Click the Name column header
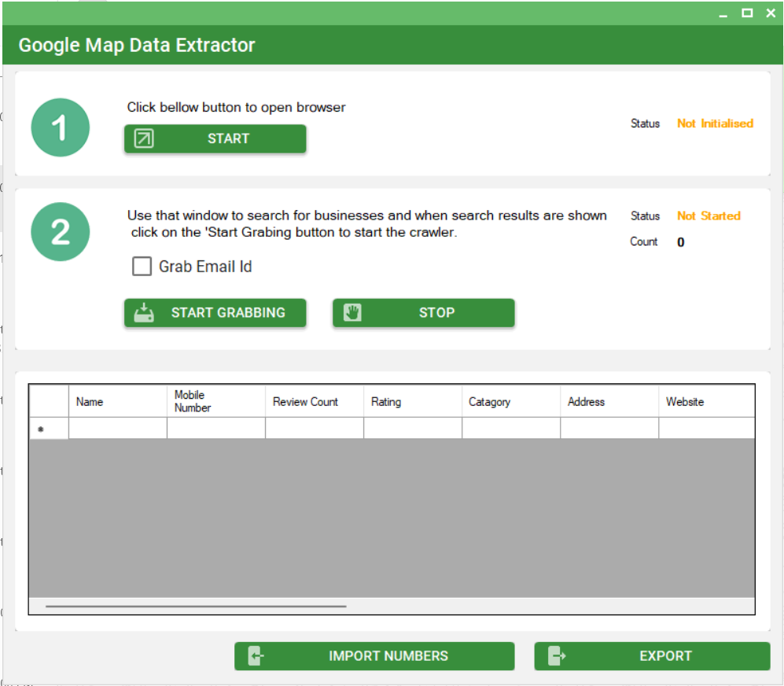This screenshot has width=784, height=686. tap(118, 401)
